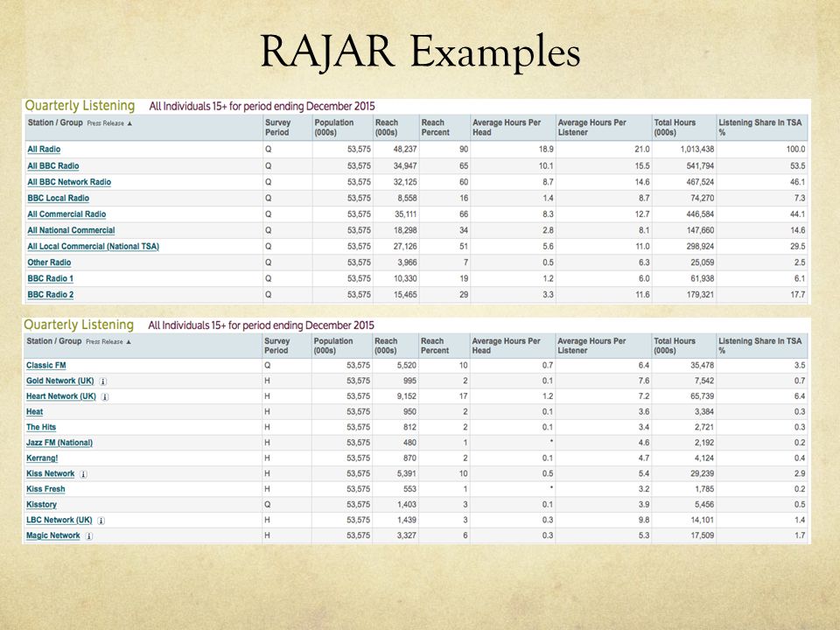840x630 pixels.
Task: Click the sort arrow in the Classic FM table header
Action: click(129, 342)
